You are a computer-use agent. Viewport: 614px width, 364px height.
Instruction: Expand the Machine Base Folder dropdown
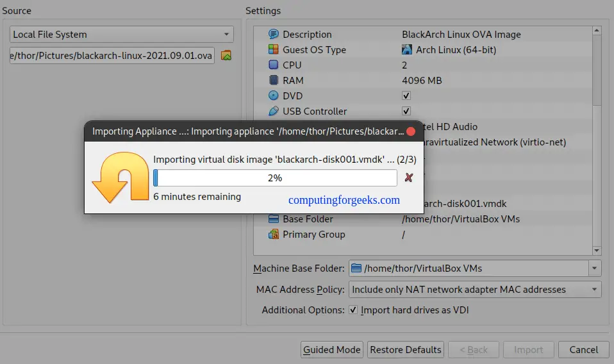[594, 268]
